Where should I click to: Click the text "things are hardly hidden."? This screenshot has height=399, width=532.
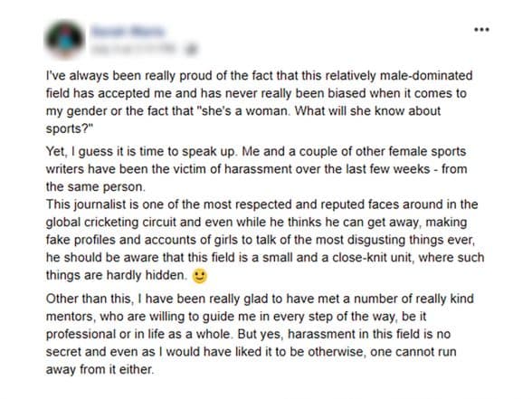coord(117,275)
